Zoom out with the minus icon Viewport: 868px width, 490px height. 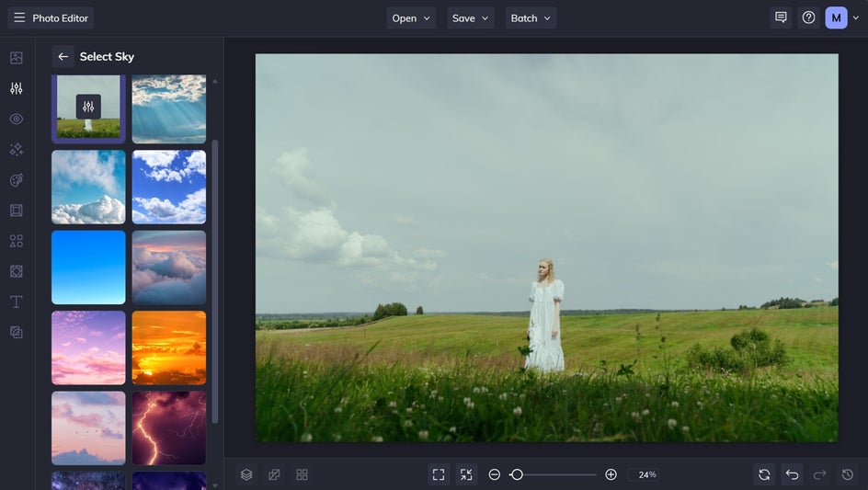[495, 474]
